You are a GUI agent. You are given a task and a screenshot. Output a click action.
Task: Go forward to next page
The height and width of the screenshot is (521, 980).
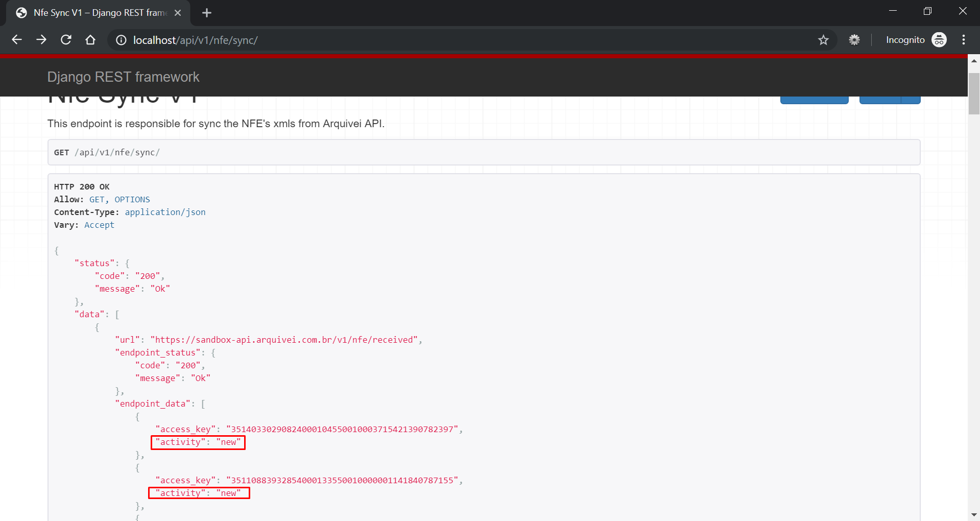pos(41,40)
